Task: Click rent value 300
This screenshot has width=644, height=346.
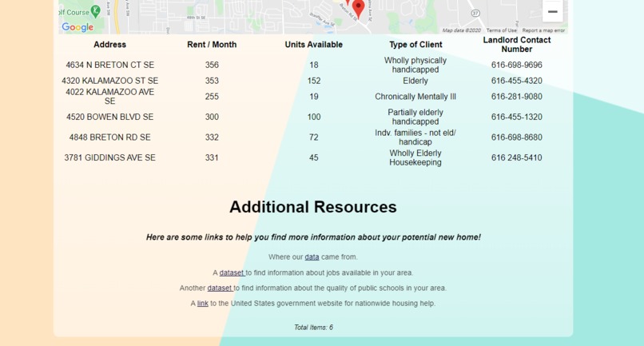Action: (212, 117)
